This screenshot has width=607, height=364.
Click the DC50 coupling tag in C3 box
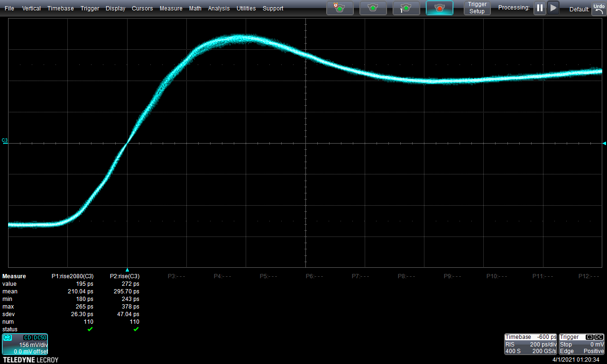(x=40, y=337)
